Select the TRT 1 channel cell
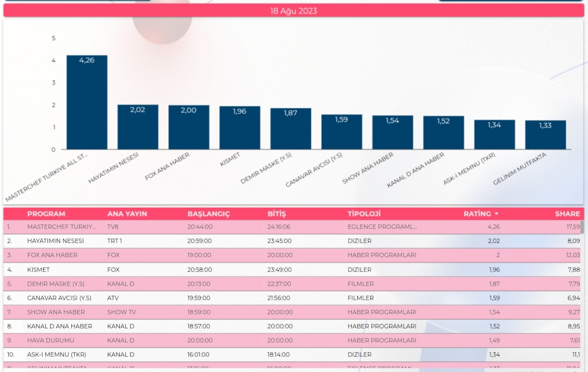 115,241
